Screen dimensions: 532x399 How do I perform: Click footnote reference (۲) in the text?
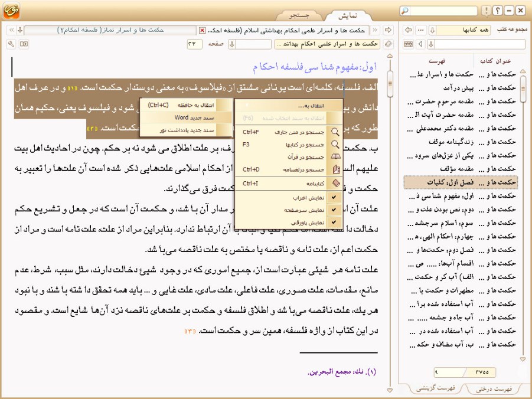point(92,129)
